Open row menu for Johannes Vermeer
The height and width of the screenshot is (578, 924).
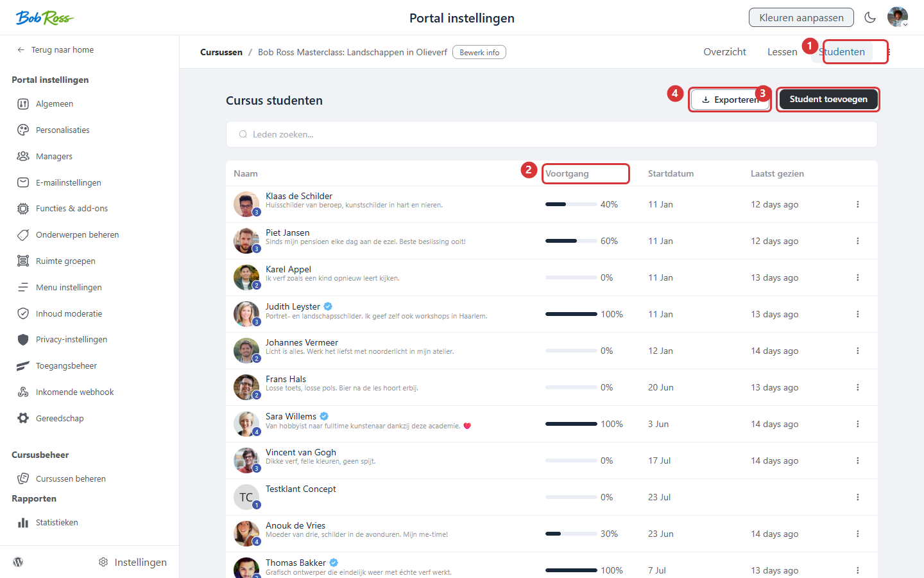(858, 351)
